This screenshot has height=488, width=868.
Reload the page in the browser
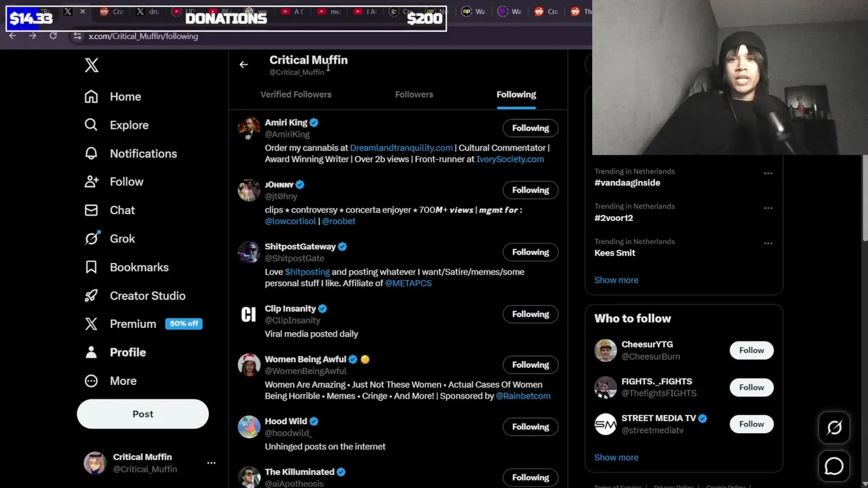click(x=53, y=36)
